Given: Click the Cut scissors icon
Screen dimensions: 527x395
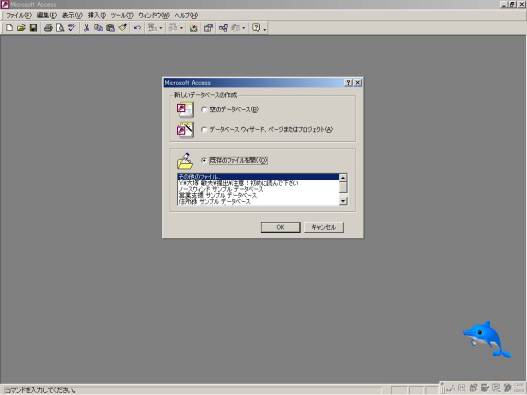Looking at the screenshot, I should coord(86,28).
